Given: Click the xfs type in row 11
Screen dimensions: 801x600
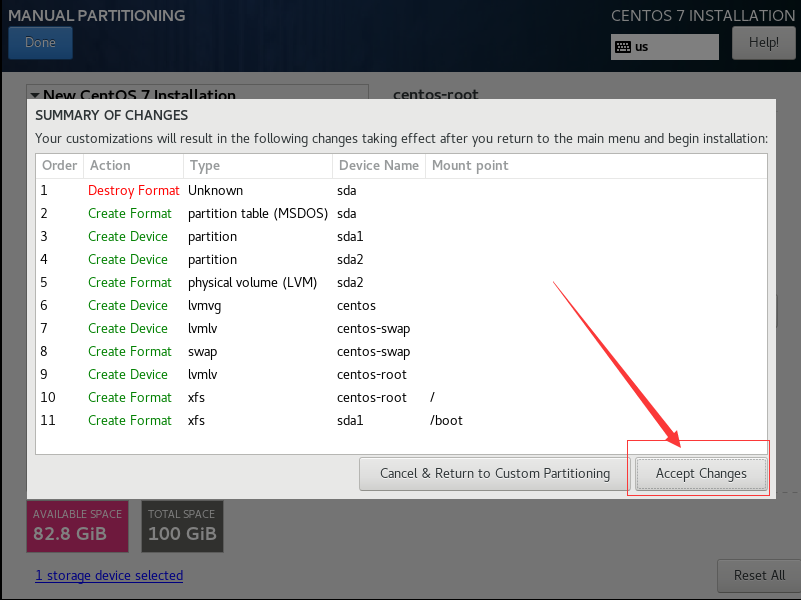Looking at the screenshot, I should (x=196, y=420).
